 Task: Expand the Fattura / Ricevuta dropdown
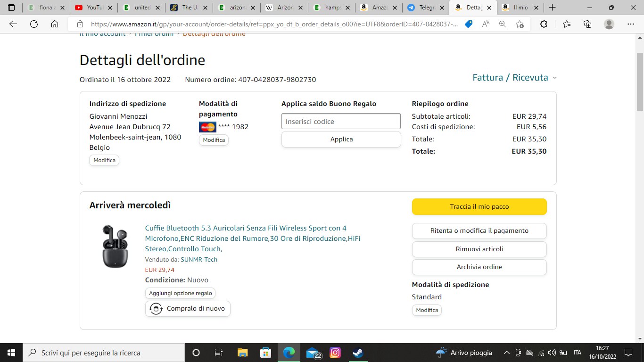[x=514, y=78]
